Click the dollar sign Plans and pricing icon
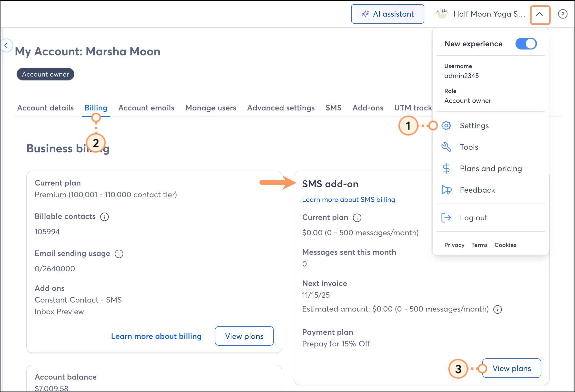Viewport: 575px width, 392px height. tap(446, 168)
